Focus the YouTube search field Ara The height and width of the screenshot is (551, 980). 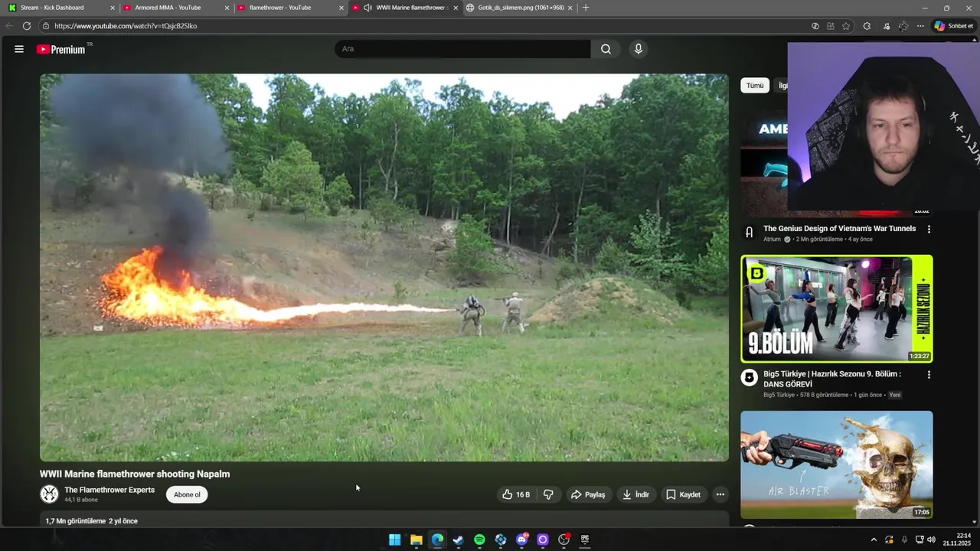point(462,49)
